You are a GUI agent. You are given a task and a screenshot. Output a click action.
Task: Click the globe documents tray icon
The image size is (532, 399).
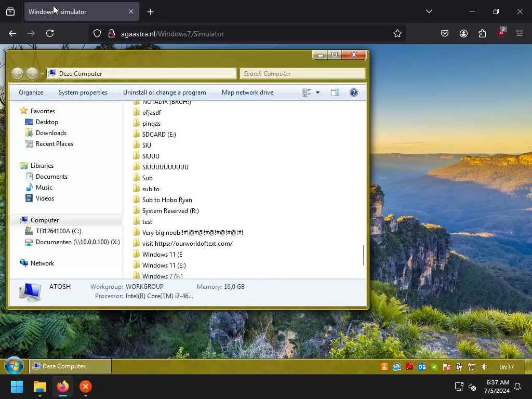point(396,367)
